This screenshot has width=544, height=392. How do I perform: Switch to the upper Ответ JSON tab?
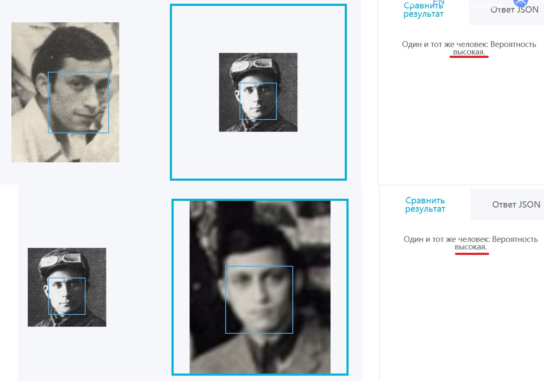pyautogui.click(x=514, y=10)
